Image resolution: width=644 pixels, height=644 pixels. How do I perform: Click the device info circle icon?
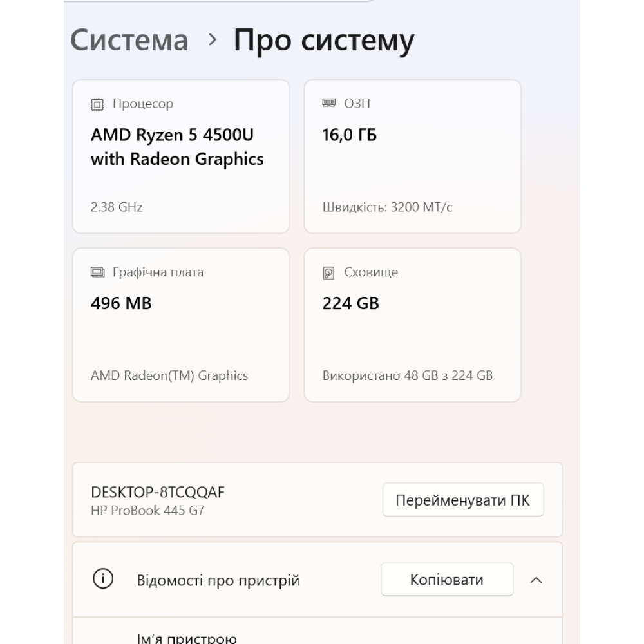102,579
